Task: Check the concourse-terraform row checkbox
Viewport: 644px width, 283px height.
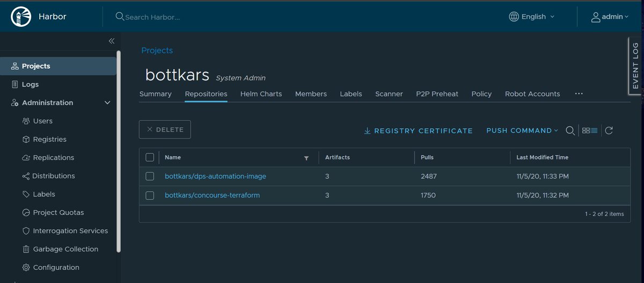Action: pos(150,195)
